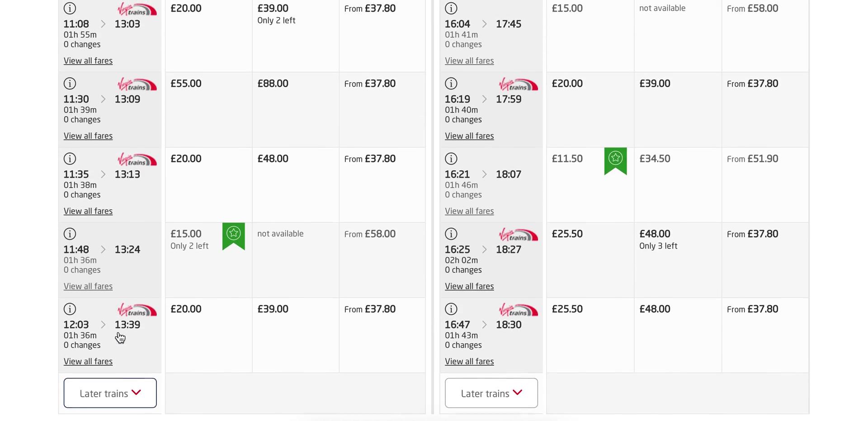Screen dimensions: 868x421
Task: Click the Virgin Trains logo on the 16:25 service
Action: click(518, 235)
